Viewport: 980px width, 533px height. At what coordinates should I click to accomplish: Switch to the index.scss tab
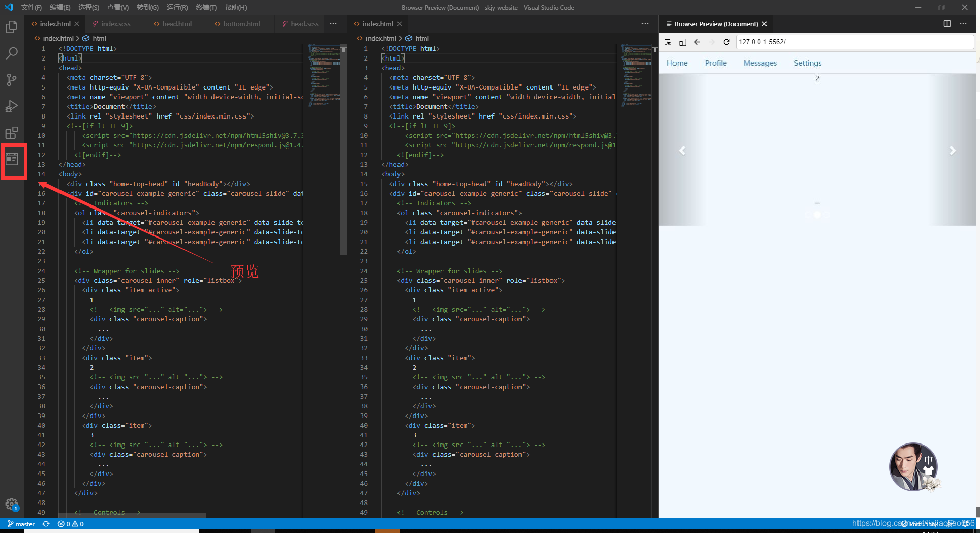click(115, 24)
